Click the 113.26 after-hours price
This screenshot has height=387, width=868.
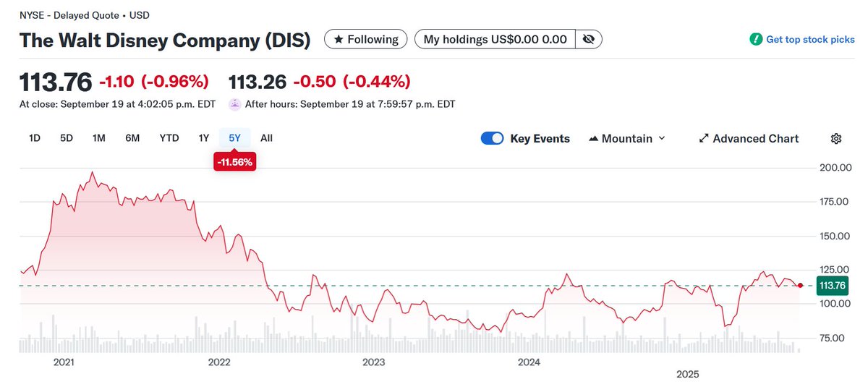(258, 81)
